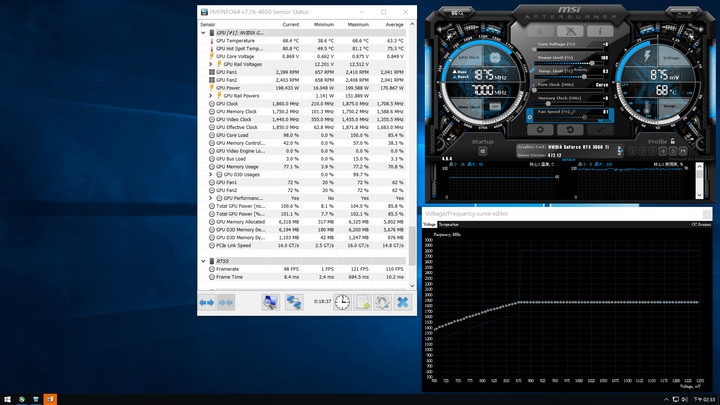This screenshot has width=720, height=405.
Task: Toggle Fan Speed auto mode button
Action: (x=530, y=117)
